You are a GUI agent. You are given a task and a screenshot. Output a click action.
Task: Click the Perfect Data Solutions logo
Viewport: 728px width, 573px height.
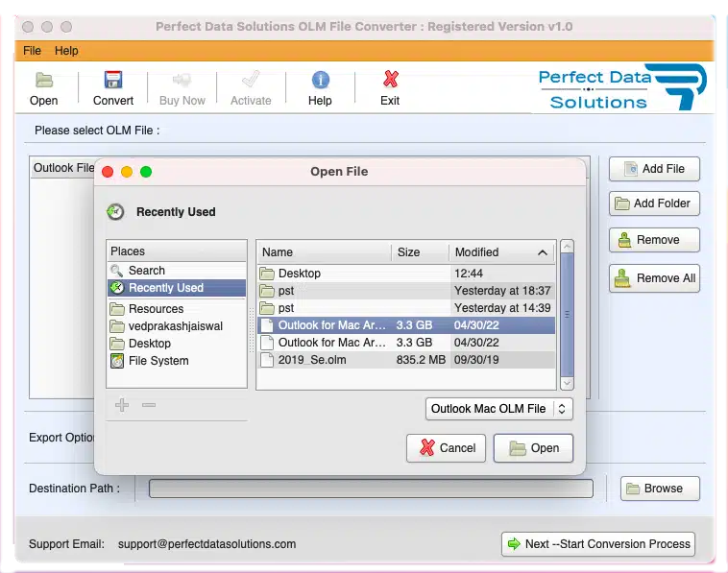coord(622,87)
